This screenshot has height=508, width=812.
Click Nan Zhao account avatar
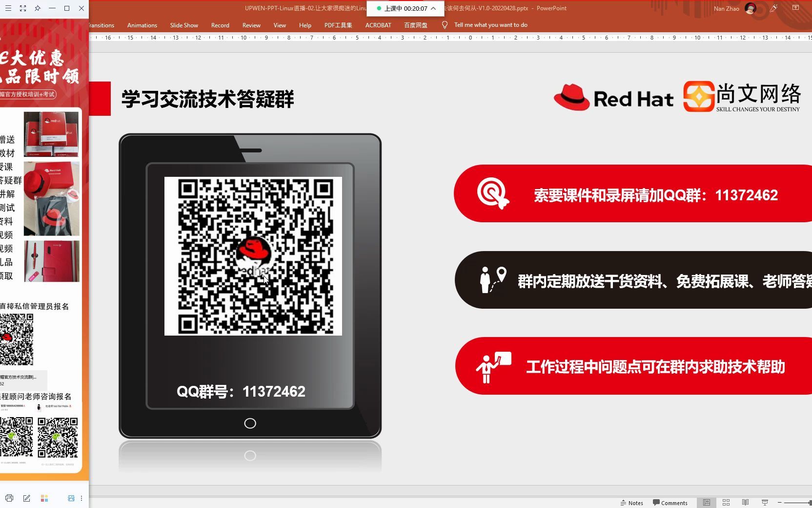(751, 8)
